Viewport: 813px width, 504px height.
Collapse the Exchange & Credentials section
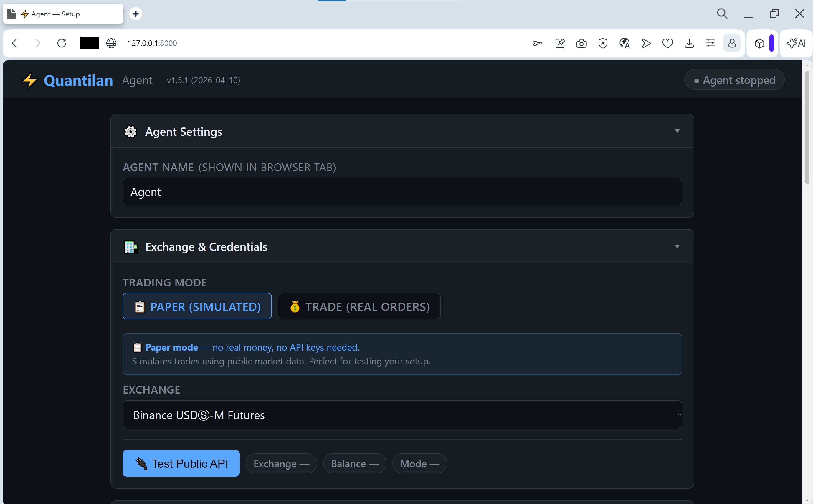tap(677, 246)
